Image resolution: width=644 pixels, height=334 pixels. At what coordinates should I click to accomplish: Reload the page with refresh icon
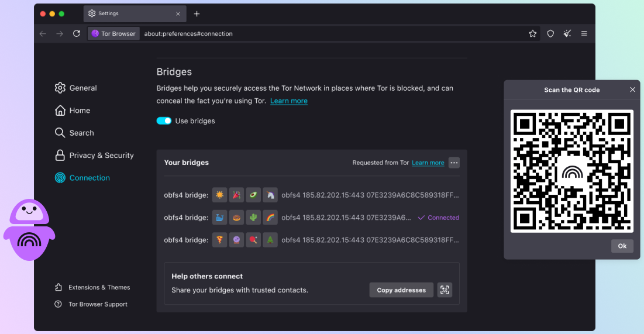76,34
